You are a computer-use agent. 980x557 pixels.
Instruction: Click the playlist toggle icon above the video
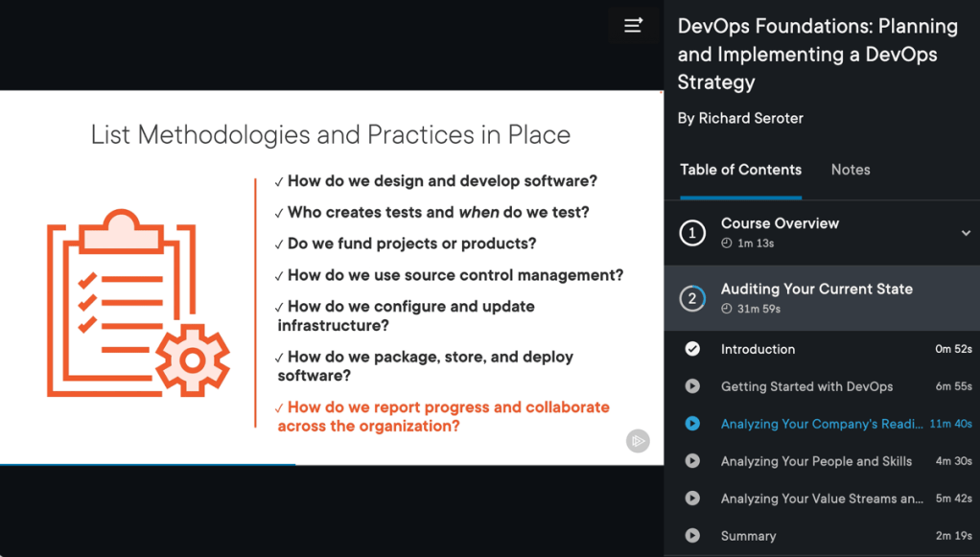tap(633, 26)
